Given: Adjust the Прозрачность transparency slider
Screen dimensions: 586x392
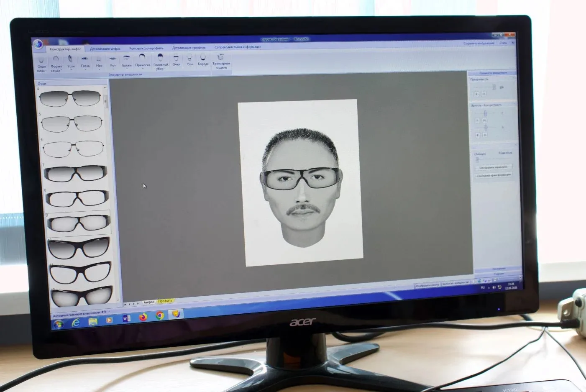Looking at the screenshot, I should [494, 87].
